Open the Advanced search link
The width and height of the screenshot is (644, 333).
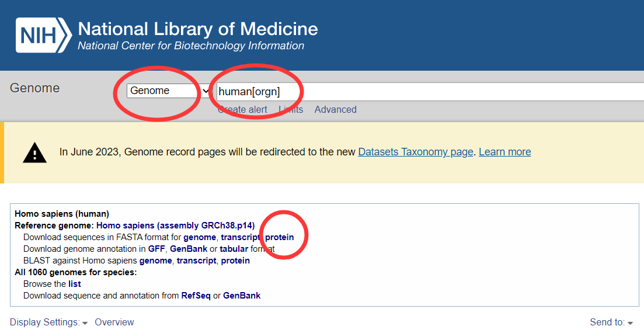tap(336, 110)
